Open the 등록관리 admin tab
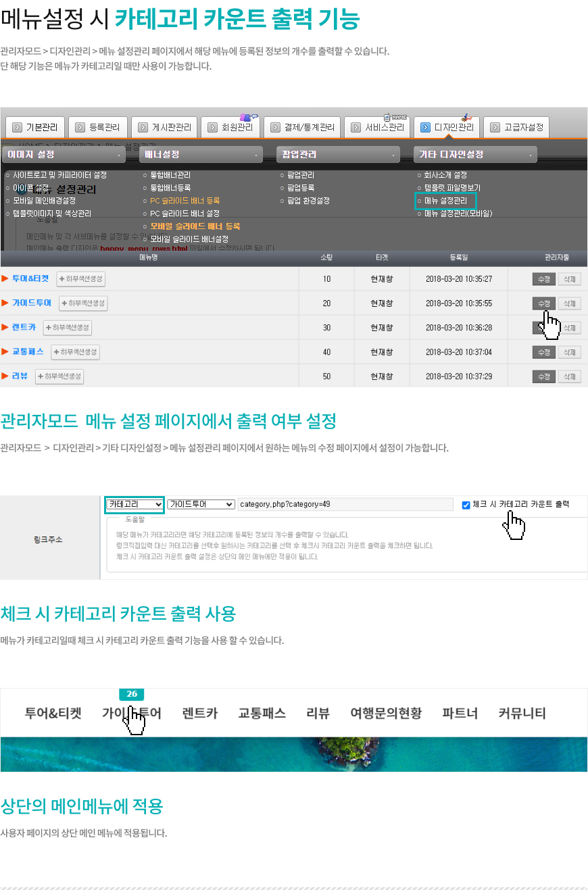The image size is (588, 890). (99, 127)
